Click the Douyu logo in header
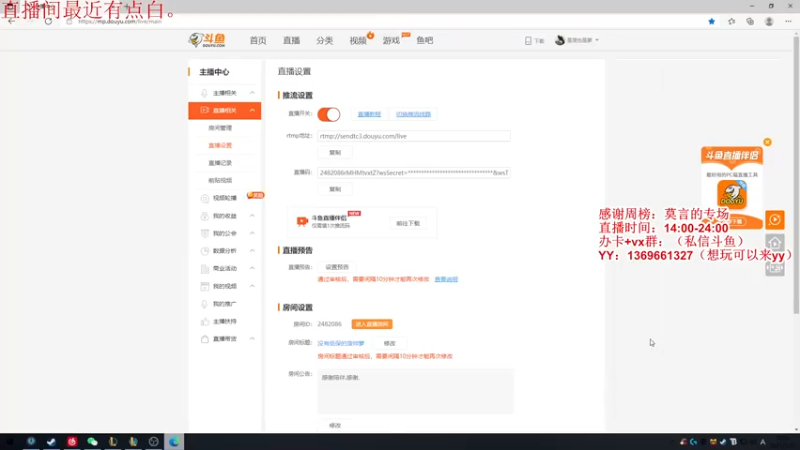The image size is (800, 450). tap(207, 40)
